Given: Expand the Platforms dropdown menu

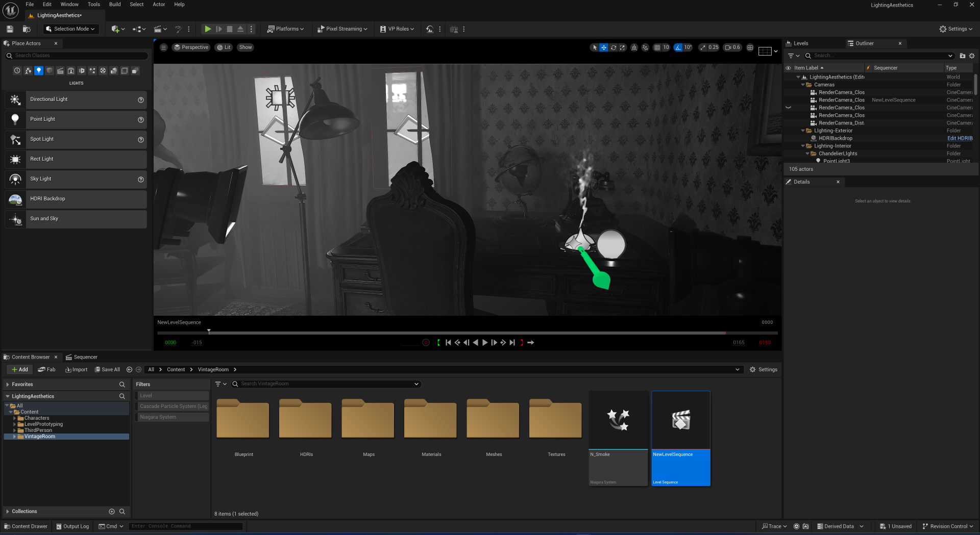Looking at the screenshot, I should pyautogui.click(x=285, y=29).
